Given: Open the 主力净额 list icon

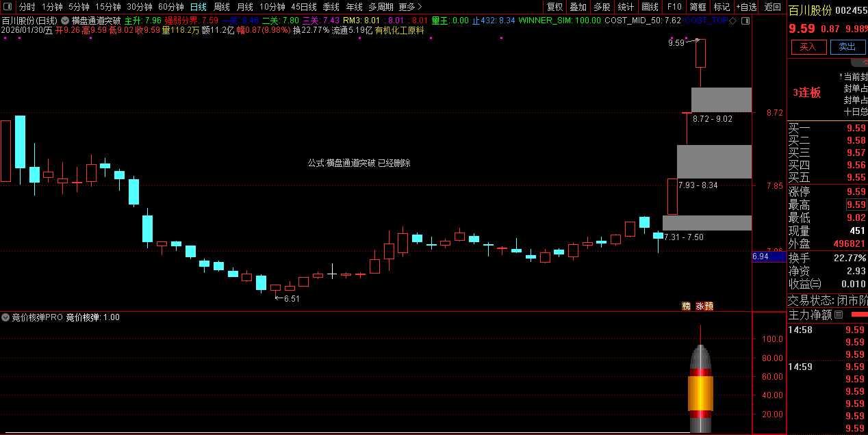Looking at the screenshot, I should (x=839, y=315).
